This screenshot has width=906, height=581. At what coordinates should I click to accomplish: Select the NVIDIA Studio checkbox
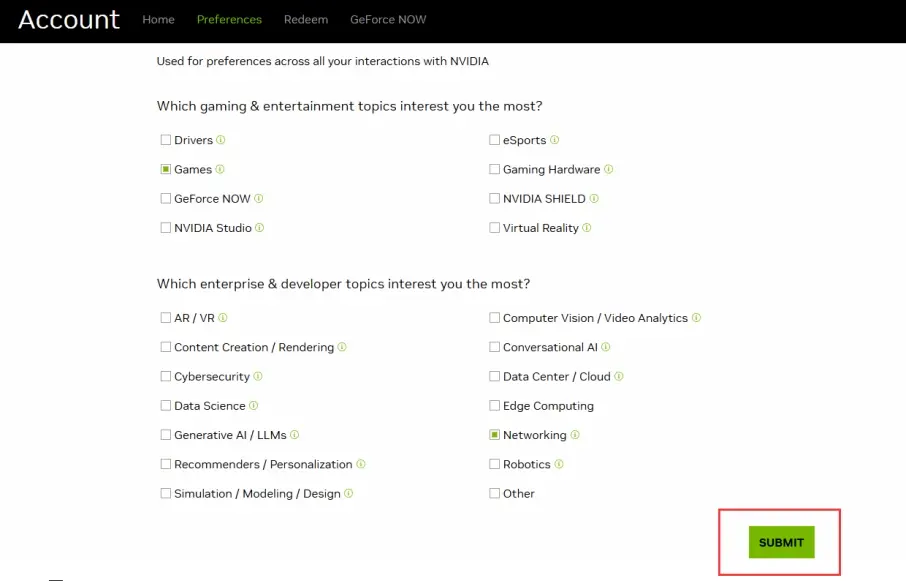pos(166,228)
